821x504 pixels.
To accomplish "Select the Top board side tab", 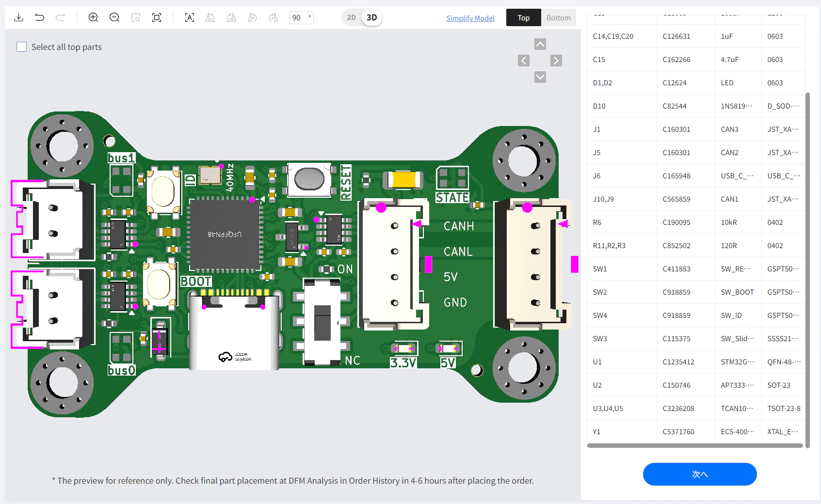I will pyautogui.click(x=523, y=17).
